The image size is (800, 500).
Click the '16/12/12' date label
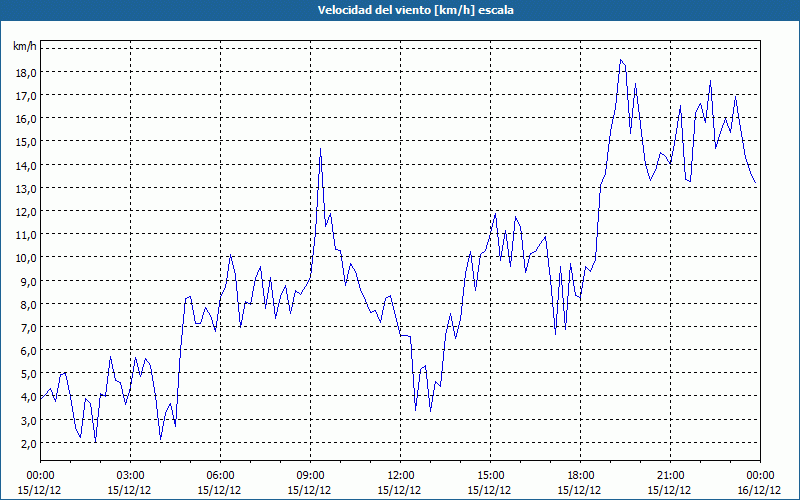[759, 490]
